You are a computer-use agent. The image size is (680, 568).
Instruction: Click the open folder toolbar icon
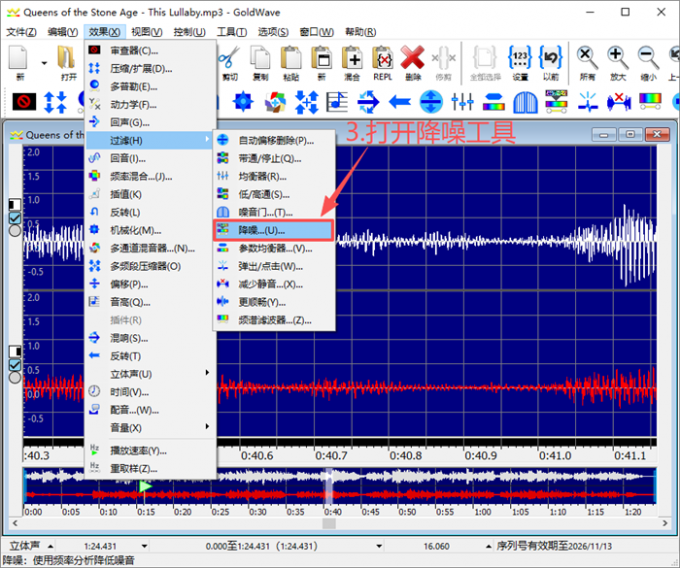click(x=67, y=58)
